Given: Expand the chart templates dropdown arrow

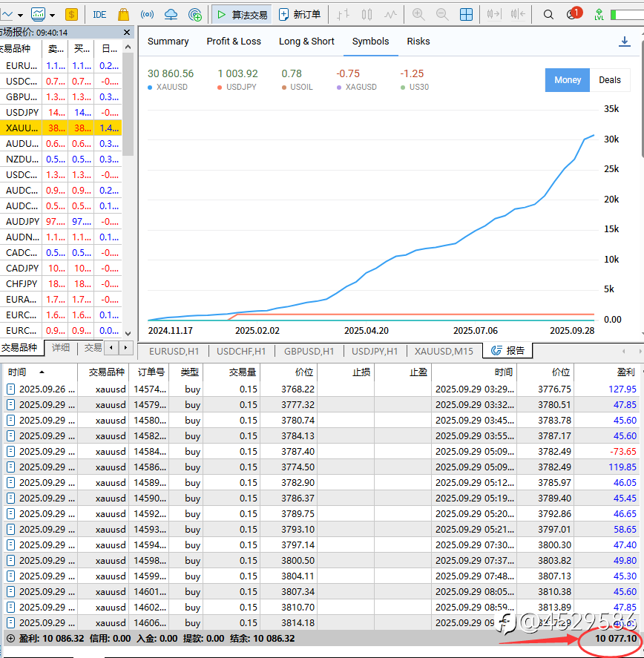Looking at the screenshot, I should click(53, 15).
